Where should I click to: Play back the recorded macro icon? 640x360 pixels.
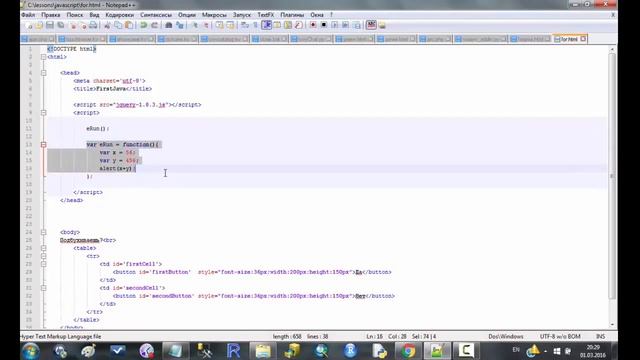point(335,25)
